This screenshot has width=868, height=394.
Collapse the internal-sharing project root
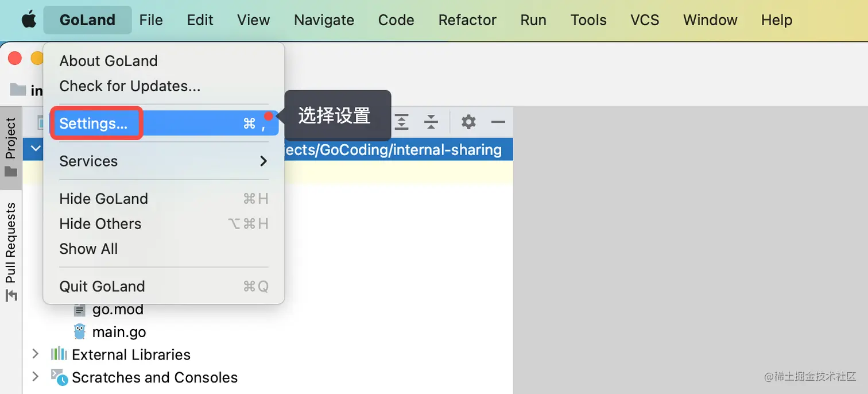[x=36, y=148]
